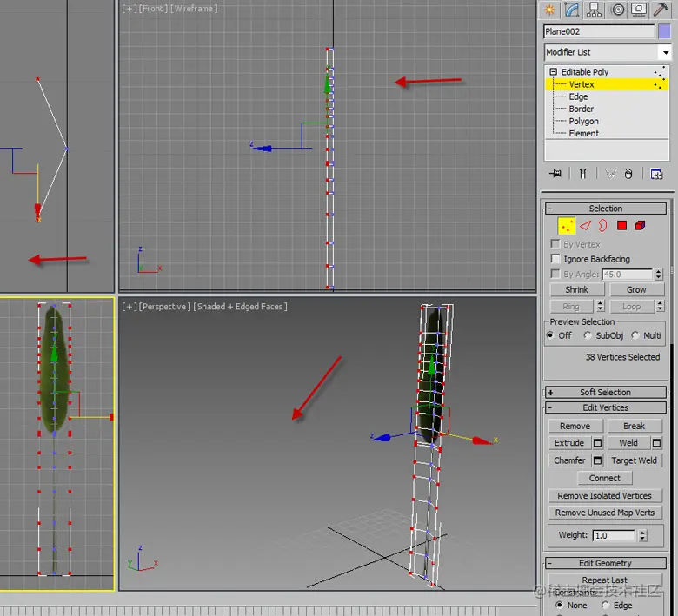Expand the Soft Selection rollout

coord(605,392)
